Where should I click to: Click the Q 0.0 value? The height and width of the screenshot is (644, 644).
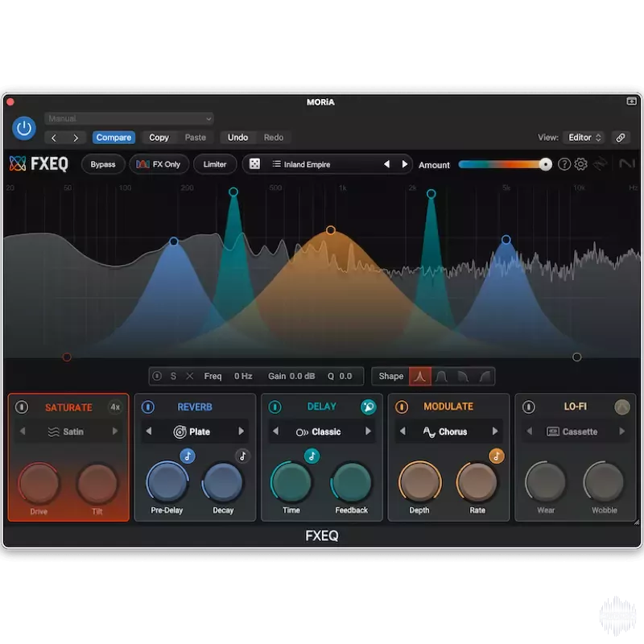pos(345,376)
